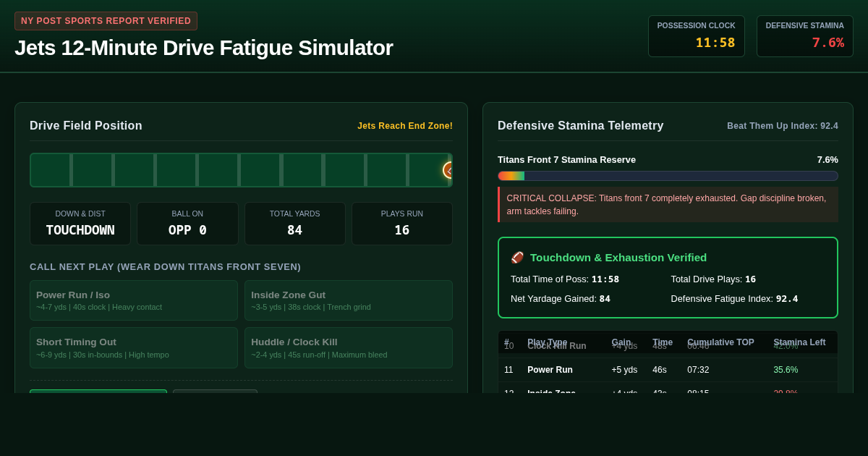Image resolution: width=868 pixels, height=456 pixels.
Task: Call the Short Timing Out play
Action: pos(134,347)
